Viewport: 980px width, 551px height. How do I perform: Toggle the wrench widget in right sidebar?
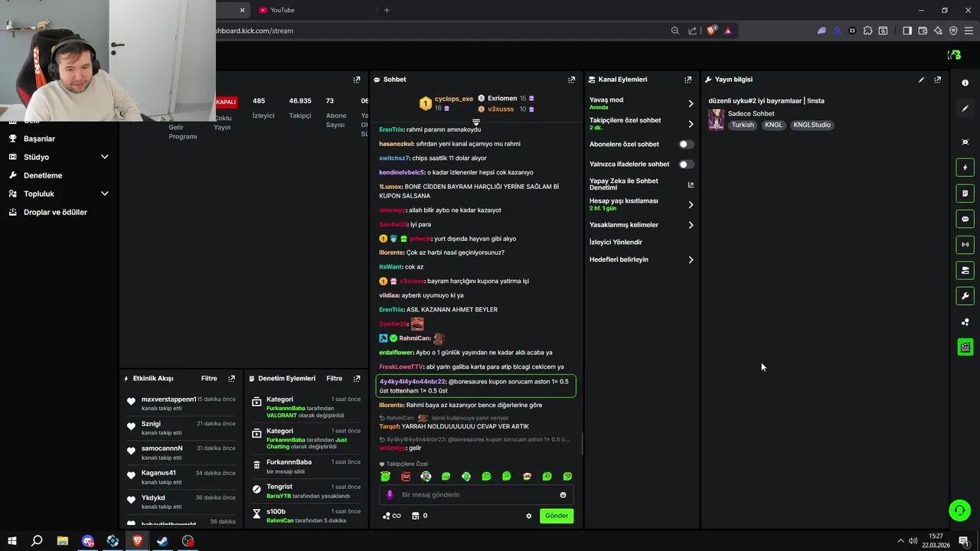[965, 296]
